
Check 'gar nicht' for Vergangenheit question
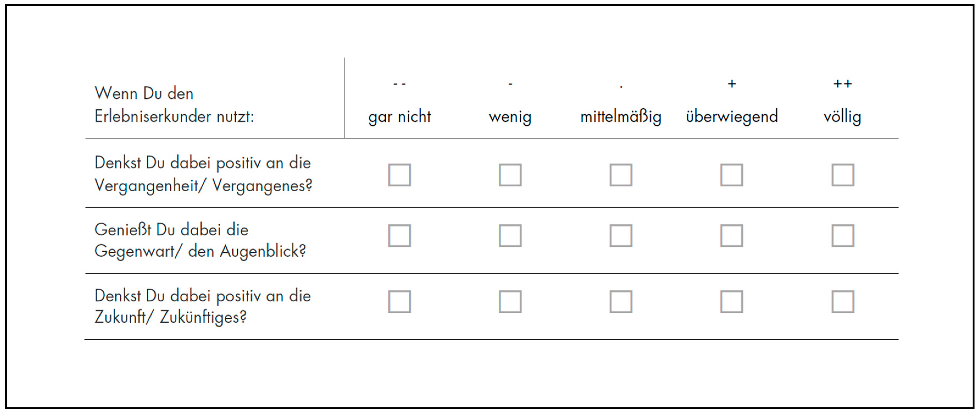pyautogui.click(x=399, y=175)
